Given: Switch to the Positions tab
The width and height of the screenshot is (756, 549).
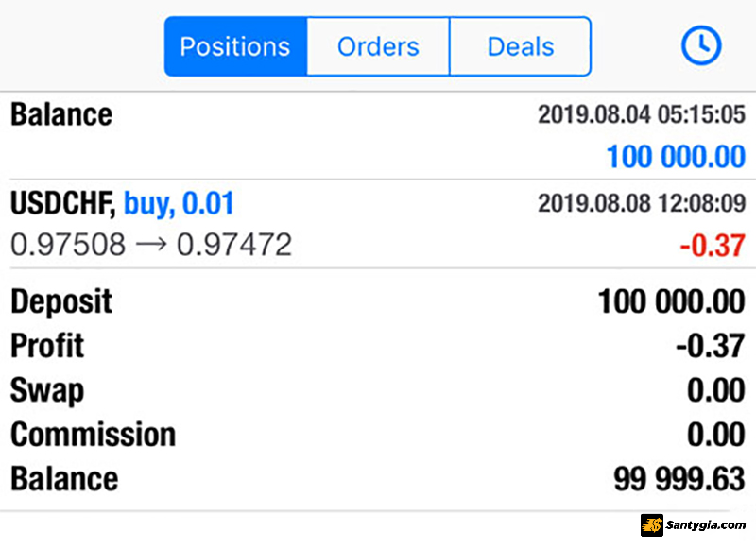Looking at the screenshot, I should pyautogui.click(x=235, y=46).
